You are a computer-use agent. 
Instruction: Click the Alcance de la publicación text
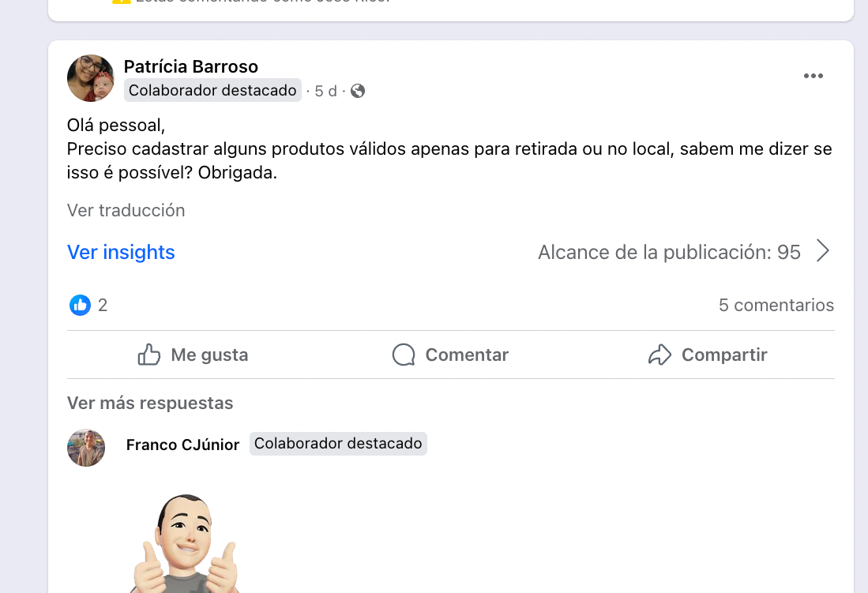pyautogui.click(x=668, y=252)
